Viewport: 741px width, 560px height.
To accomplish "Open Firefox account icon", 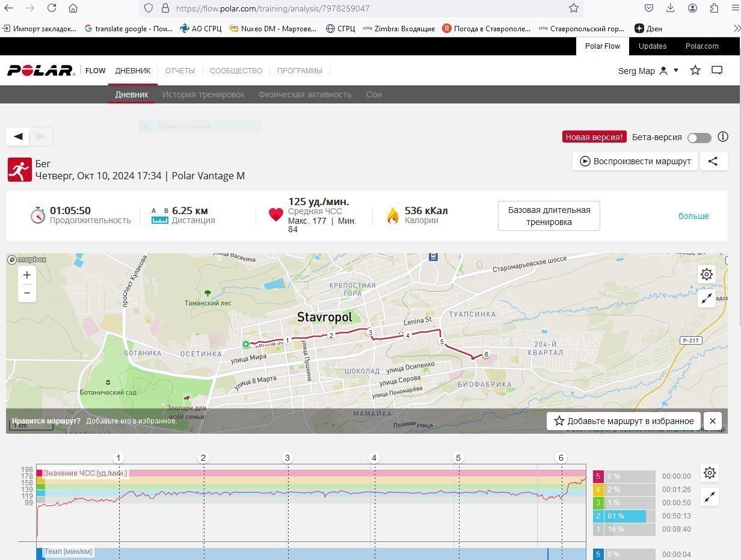I will point(693,8).
